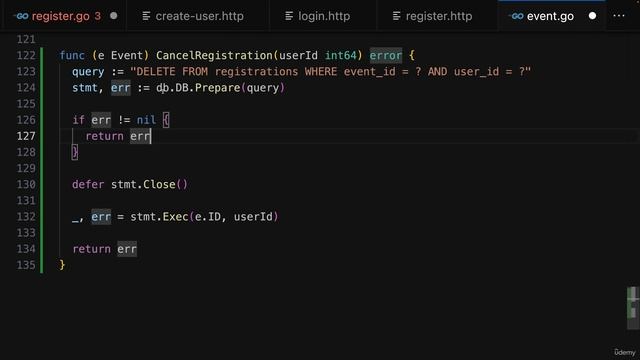This screenshot has width=640, height=360.
Task: Click the minimap scrollbar on the right edge
Action: click(x=632, y=308)
